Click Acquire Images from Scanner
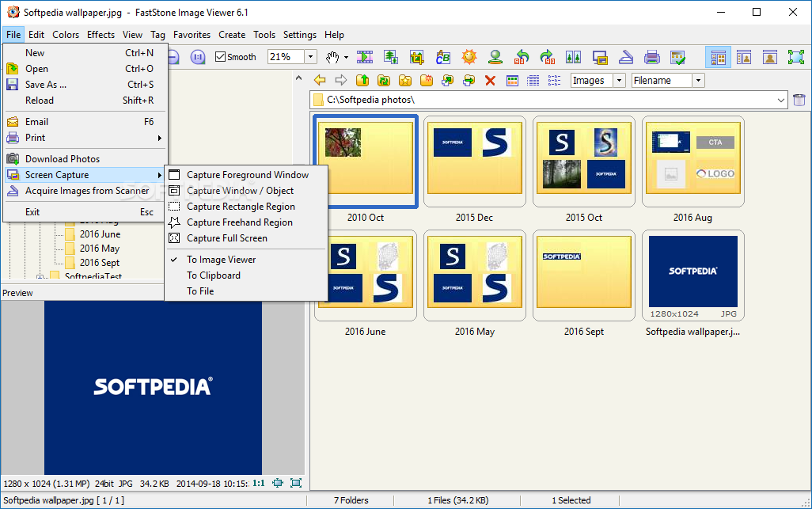 click(x=85, y=191)
